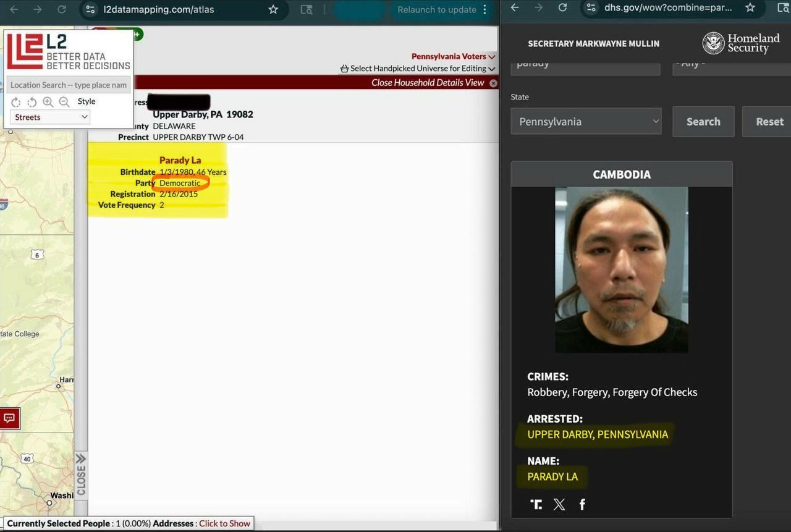This screenshot has width=791, height=532.
Task: Open the Streets map style dropdown
Action: coord(50,117)
